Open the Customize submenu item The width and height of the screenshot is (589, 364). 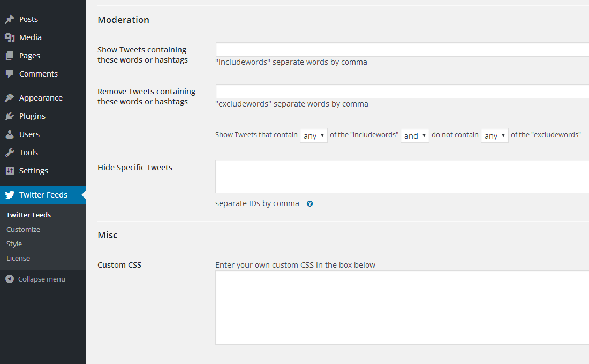coord(23,229)
